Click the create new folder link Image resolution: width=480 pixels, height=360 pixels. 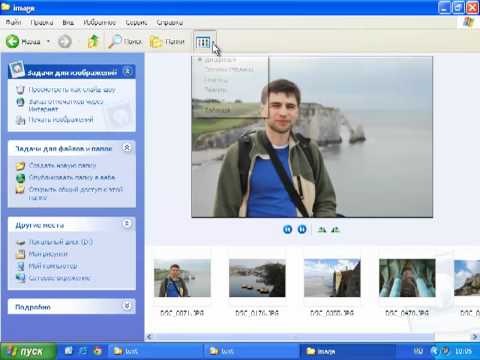(x=63, y=165)
